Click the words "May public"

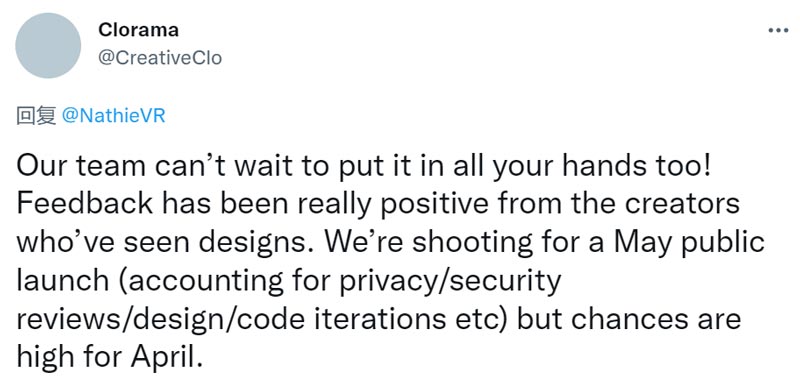[689, 242]
